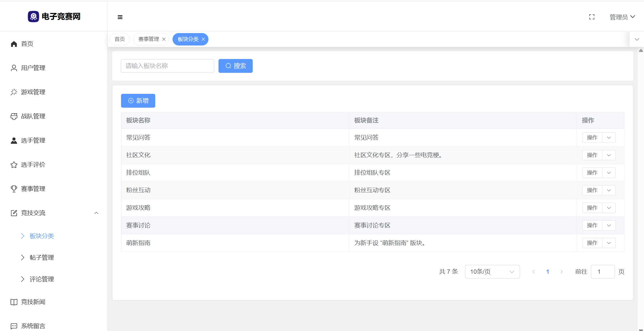The width and height of the screenshot is (644, 331).
Task: Click the 搜索 button
Action: pyautogui.click(x=235, y=66)
